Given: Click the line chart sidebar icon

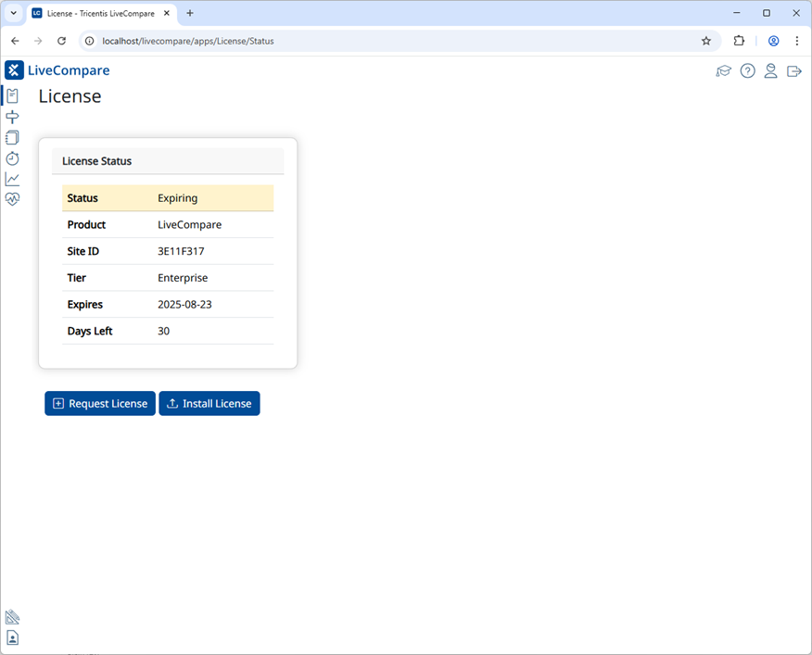Looking at the screenshot, I should coord(12,179).
